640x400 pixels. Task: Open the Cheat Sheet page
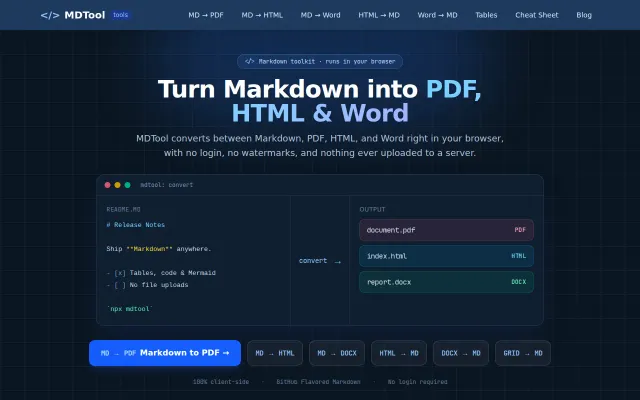click(536, 15)
